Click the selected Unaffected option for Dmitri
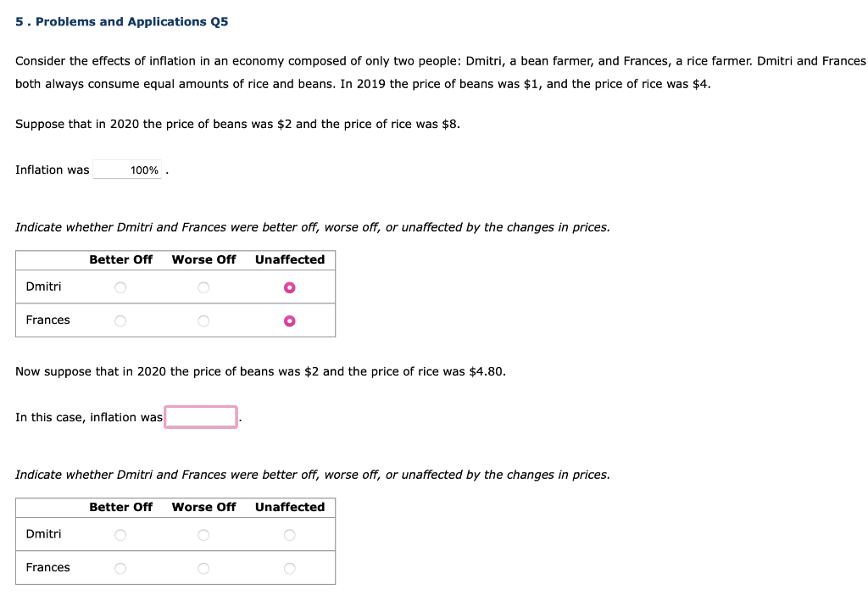The image size is (868, 601). click(x=289, y=287)
